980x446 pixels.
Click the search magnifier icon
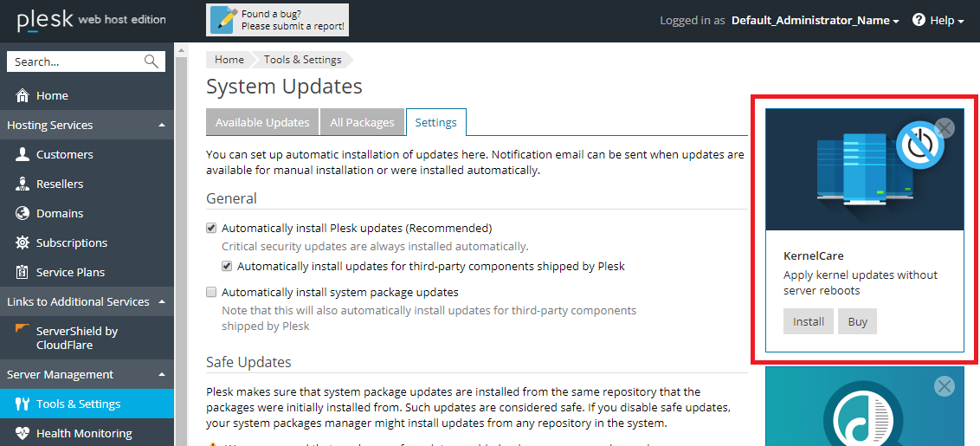152,61
